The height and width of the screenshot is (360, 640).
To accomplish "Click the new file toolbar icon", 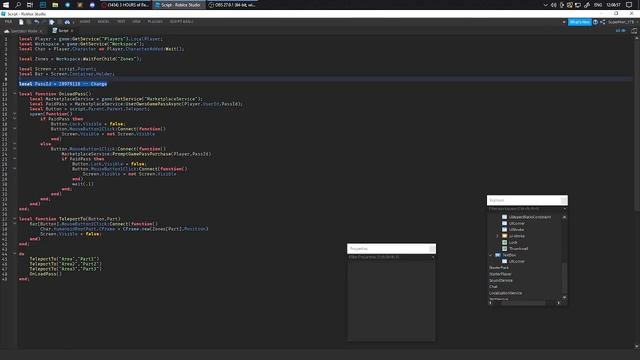I will [21, 22].
